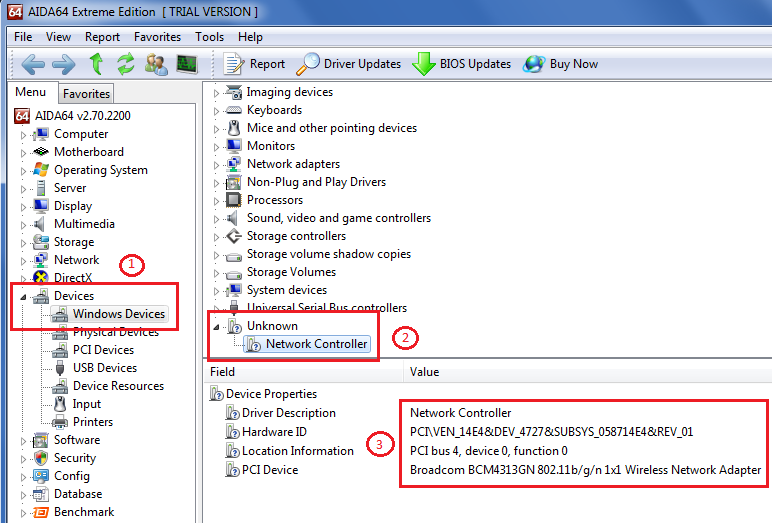Screen dimensions: 772x523
Task: Click the green monitor graph toolbar icon
Action: coord(187,64)
